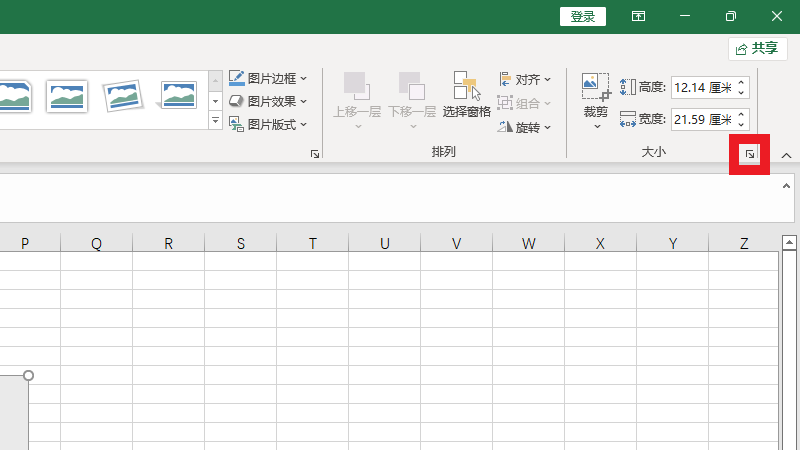The width and height of the screenshot is (800, 450).
Task: Open the Selection Pane (选择窗格)
Action: [466, 95]
